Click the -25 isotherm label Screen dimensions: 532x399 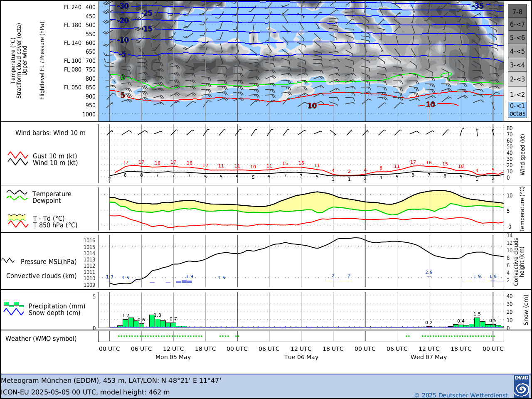pos(146,13)
